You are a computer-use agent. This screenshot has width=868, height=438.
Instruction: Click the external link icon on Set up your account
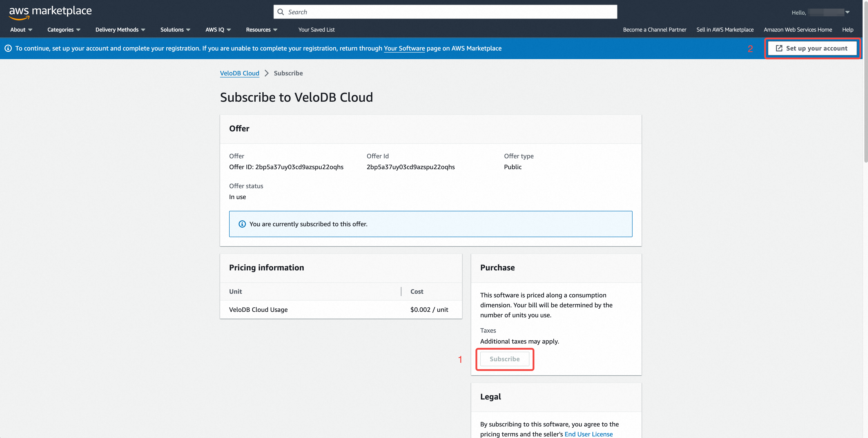(779, 48)
